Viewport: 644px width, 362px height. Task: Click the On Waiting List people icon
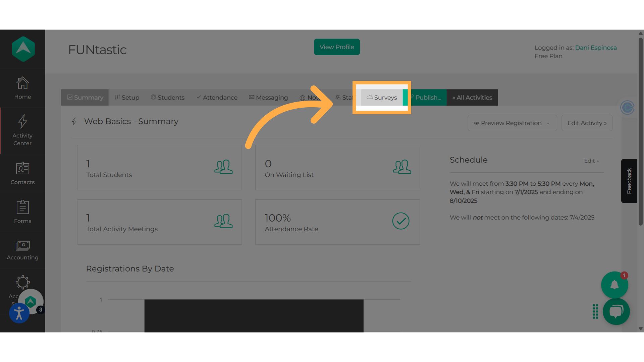[402, 167]
